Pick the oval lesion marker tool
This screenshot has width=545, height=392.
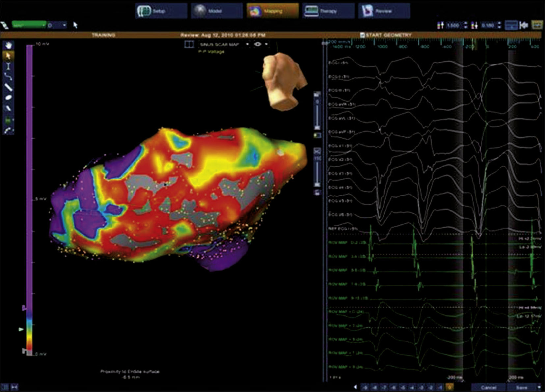point(9,97)
